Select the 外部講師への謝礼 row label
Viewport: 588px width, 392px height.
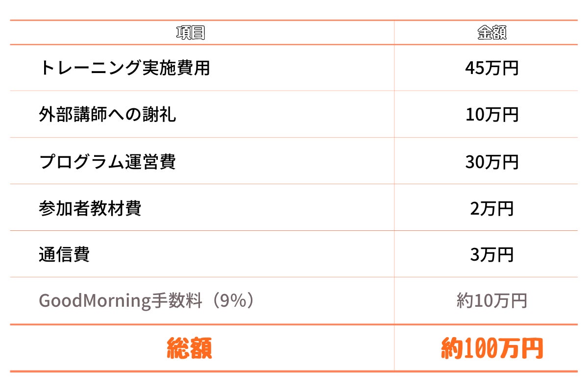tap(107, 115)
